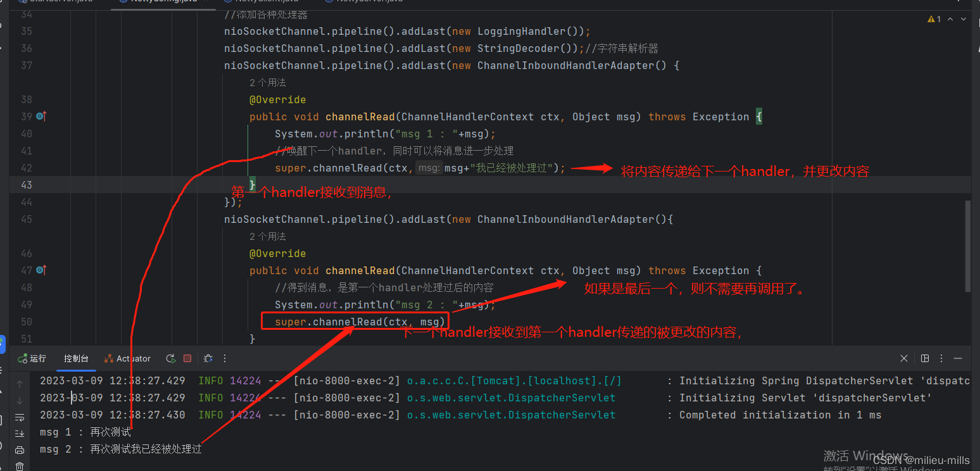
Task: Click the overriding method gutter icon on line 39
Action: coord(42,116)
